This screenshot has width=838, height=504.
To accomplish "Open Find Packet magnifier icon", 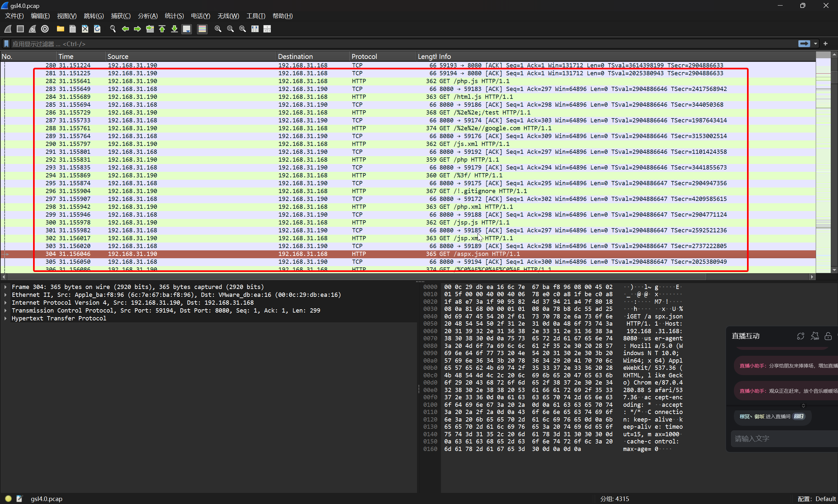I will pyautogui.click(x=113, y=29).
